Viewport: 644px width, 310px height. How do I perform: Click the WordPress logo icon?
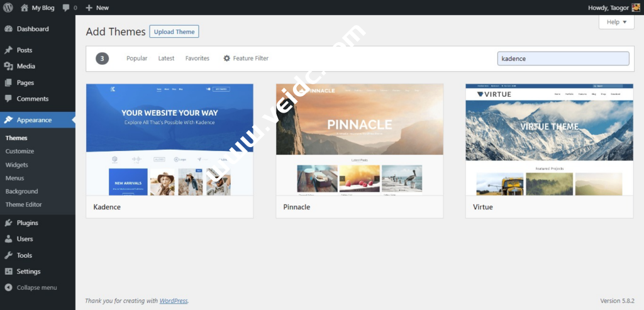point(8,8)
